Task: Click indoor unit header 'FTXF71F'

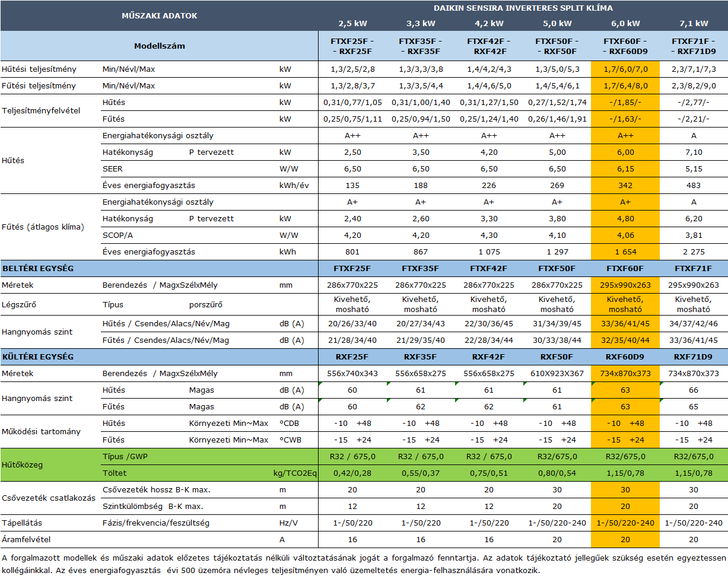Action: tap(694, 268)
